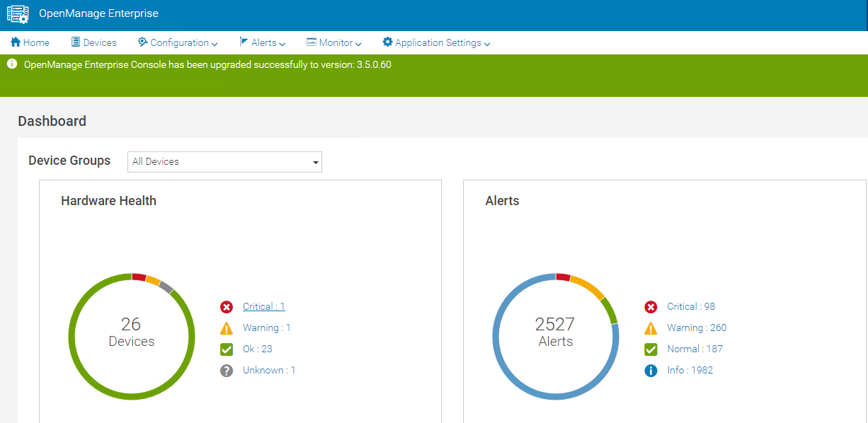Click the Monitor screen icon
Viewport: 868px width, 423px height.
pos(312,42)
